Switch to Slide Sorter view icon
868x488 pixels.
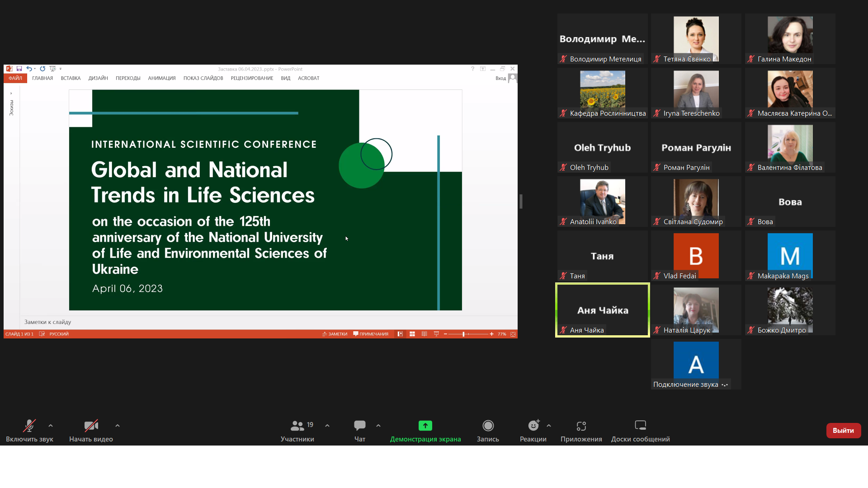[x=412, y=334]
